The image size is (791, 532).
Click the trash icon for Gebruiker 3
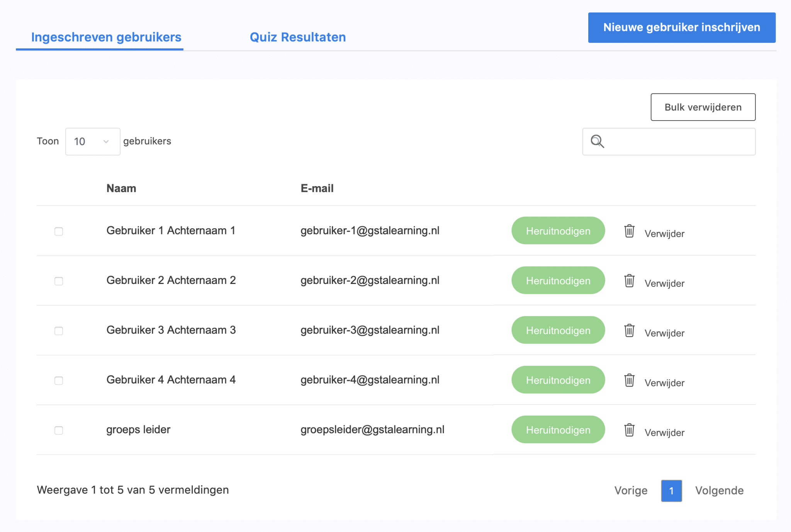(x=629, y=330)
